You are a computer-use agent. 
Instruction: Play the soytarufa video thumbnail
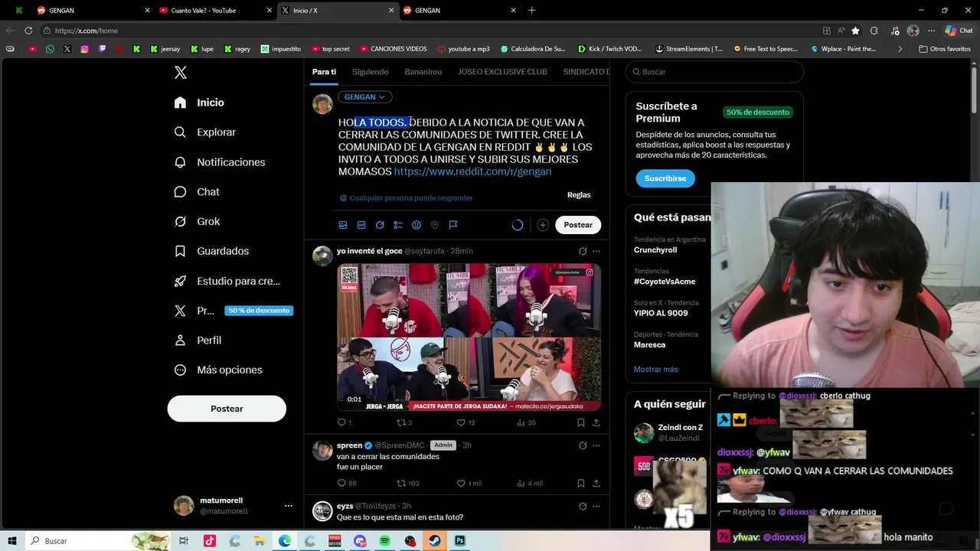[469, 337]
